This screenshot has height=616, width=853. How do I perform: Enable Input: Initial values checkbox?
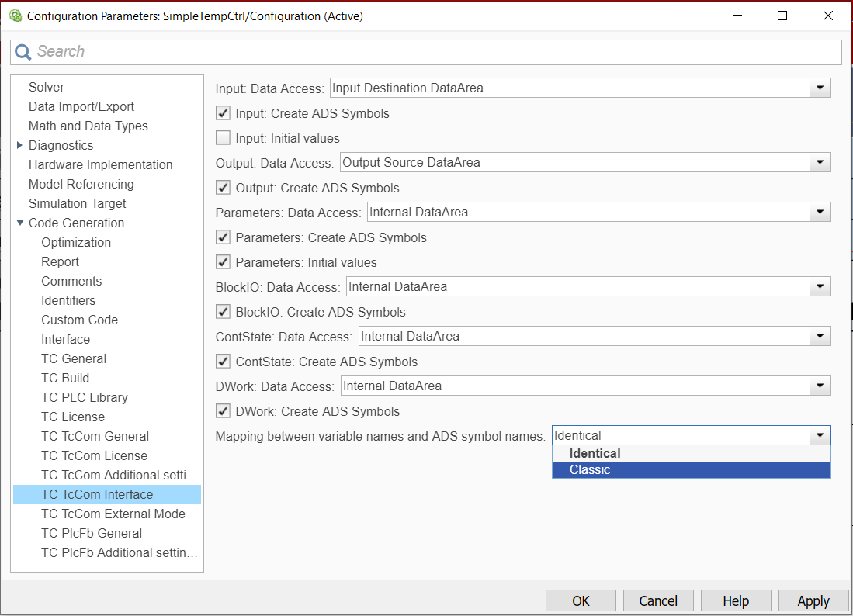coord(223,137)
